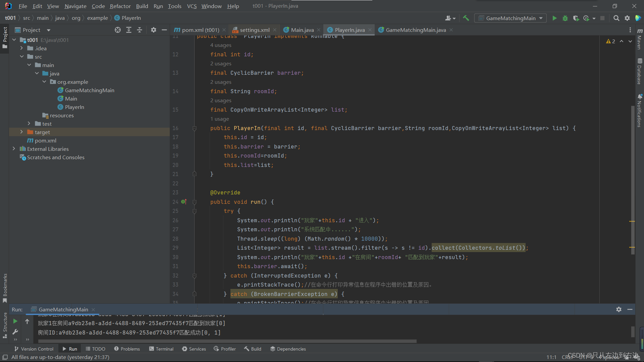Open the Problems tool window
644x362 pixels.
pos(127,349)
